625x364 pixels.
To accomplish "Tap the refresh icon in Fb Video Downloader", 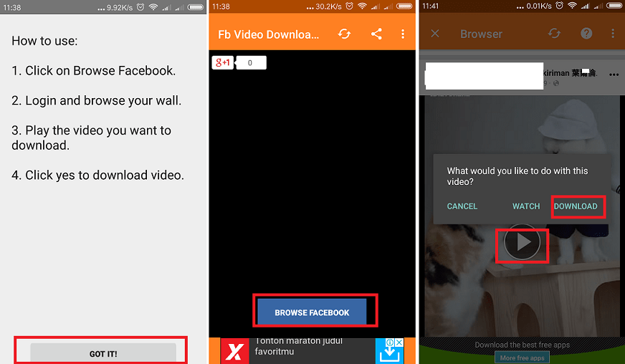I will point(344,34).
